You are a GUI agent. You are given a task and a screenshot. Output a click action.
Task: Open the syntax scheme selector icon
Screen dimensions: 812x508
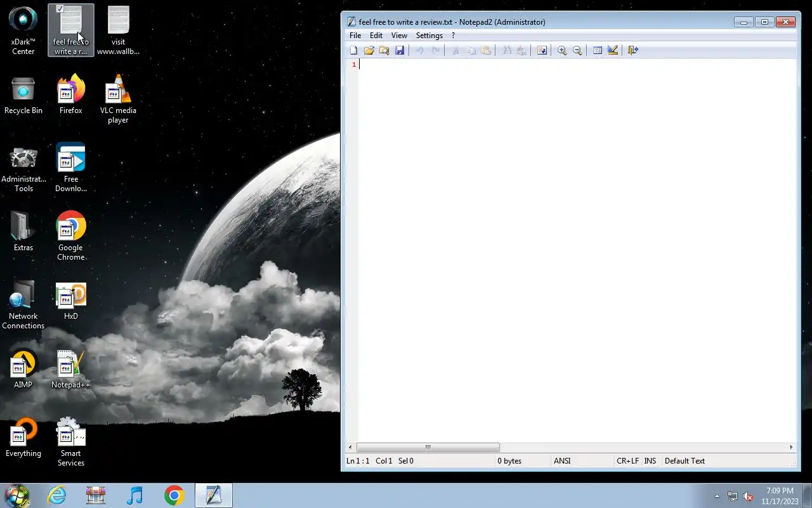click(x=598, y=50)
